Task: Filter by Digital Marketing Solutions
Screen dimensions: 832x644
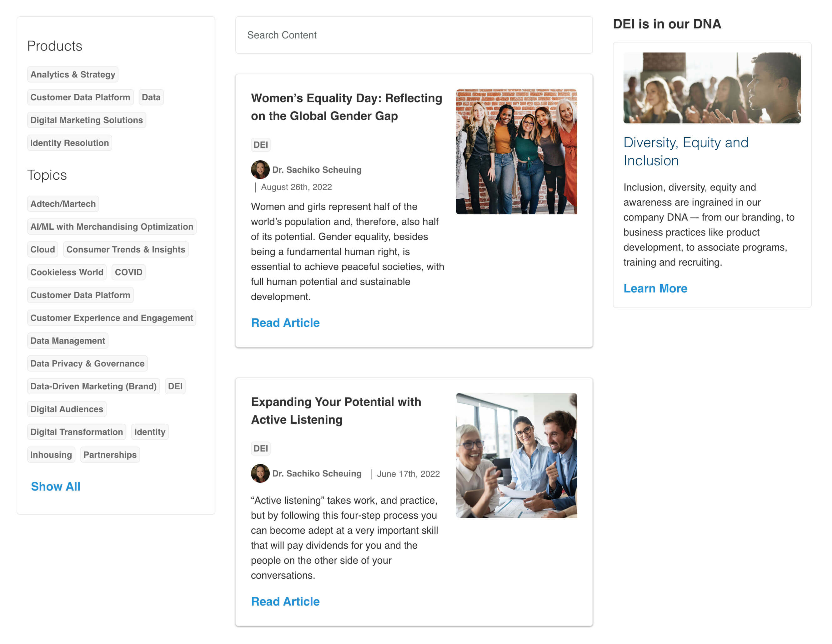Action: (87, 120)
